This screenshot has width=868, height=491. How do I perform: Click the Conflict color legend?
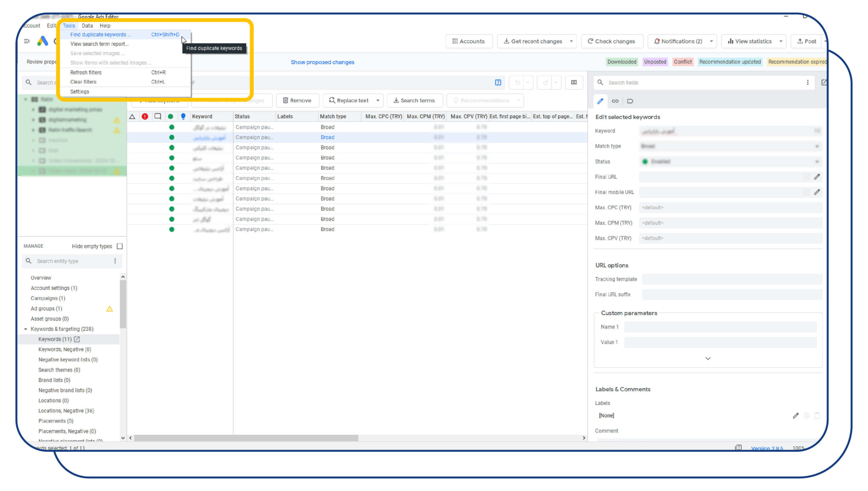click(683, 62)
